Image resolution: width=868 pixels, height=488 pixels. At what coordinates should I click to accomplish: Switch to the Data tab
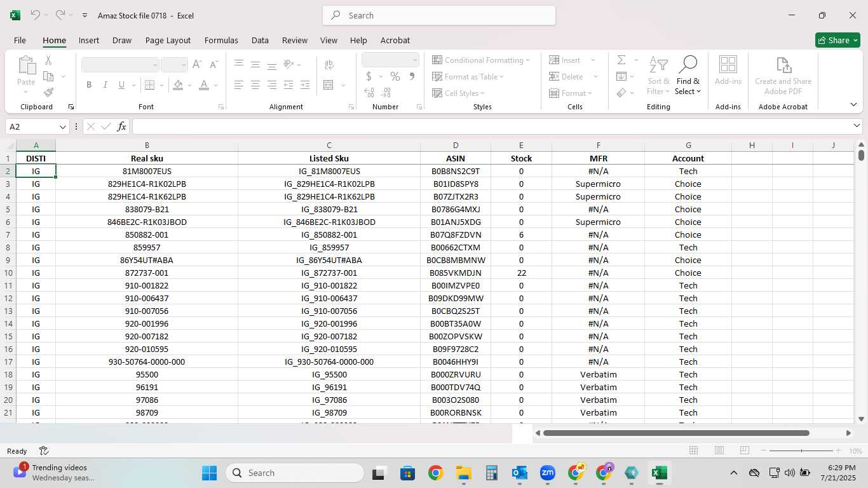tap(260, 40)
